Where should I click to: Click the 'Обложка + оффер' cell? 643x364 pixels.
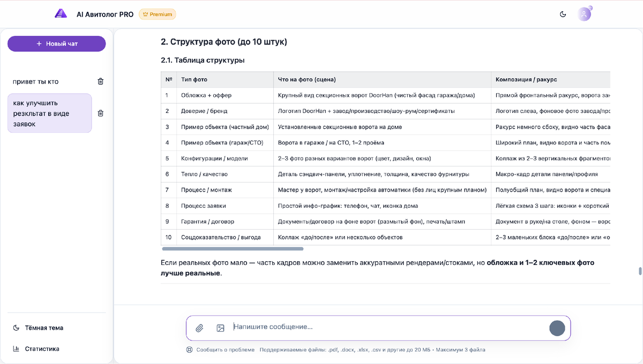pyautogui.click(x=225, y=95)
